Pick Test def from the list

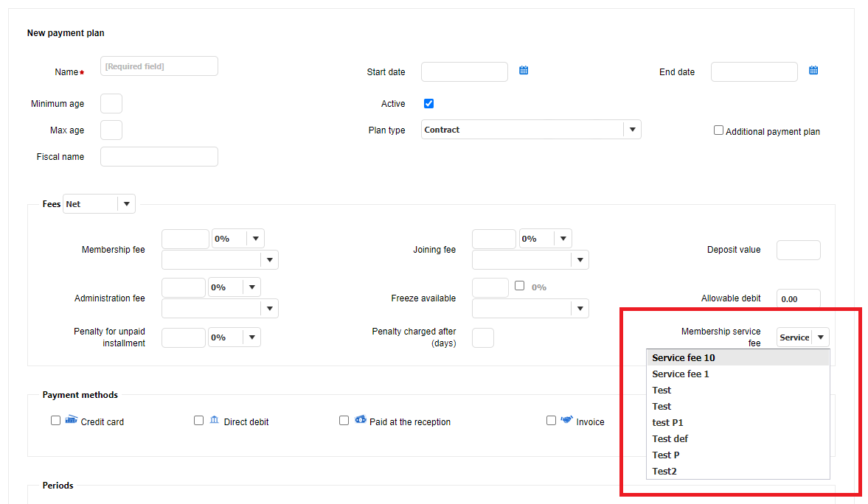[x=670, y=439]
